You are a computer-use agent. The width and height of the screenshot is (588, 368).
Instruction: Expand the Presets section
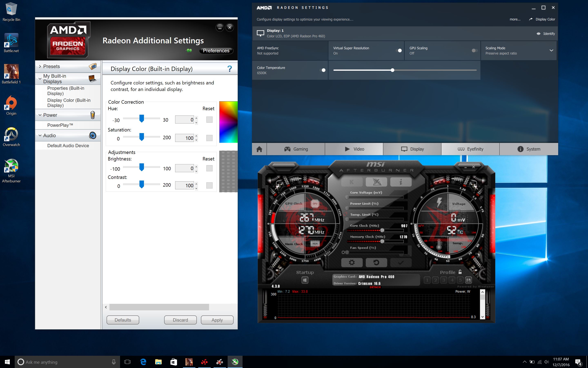(x=40, y=66)
